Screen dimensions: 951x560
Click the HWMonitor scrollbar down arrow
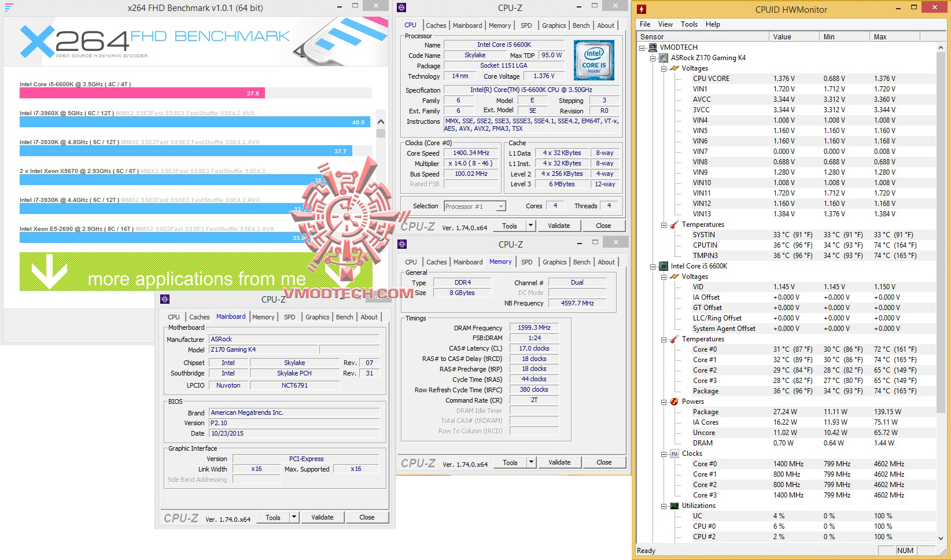941,539
